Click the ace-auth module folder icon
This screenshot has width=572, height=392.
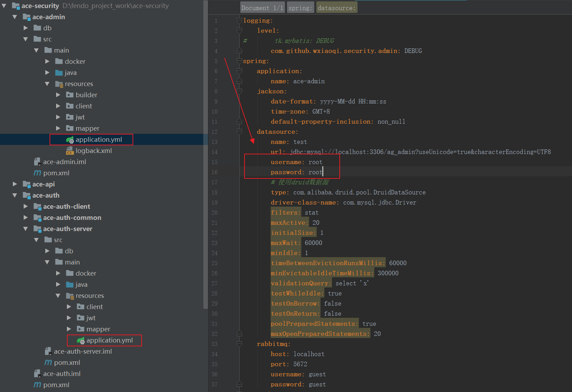(x=27, y=195)
